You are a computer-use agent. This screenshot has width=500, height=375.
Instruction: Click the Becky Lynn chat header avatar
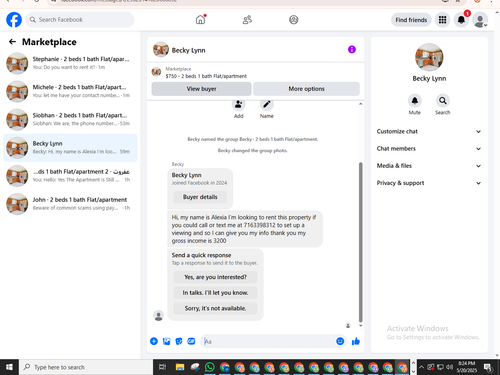161,50
